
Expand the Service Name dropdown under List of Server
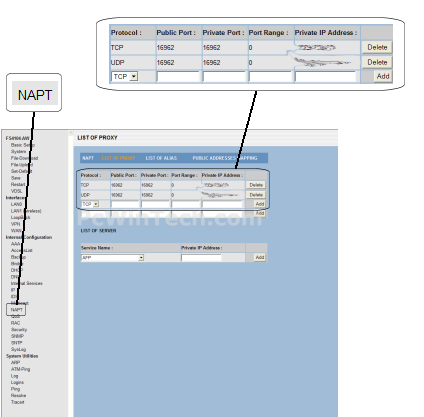(112, 258)
